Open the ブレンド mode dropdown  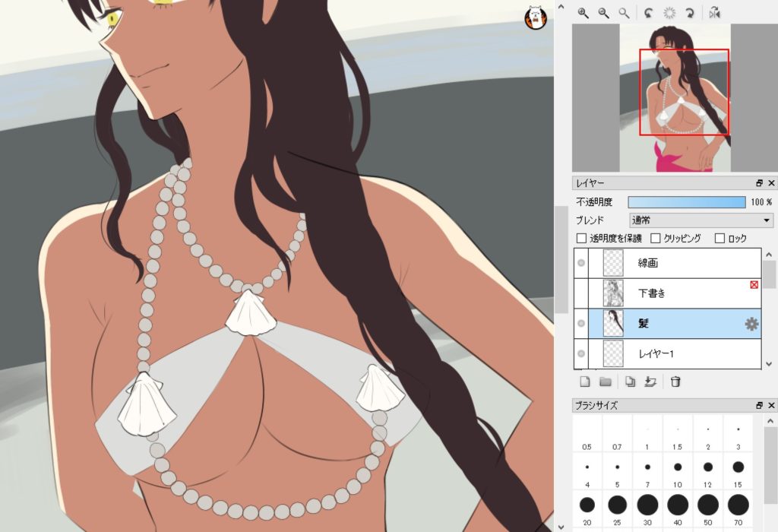(x=700, y=220)
